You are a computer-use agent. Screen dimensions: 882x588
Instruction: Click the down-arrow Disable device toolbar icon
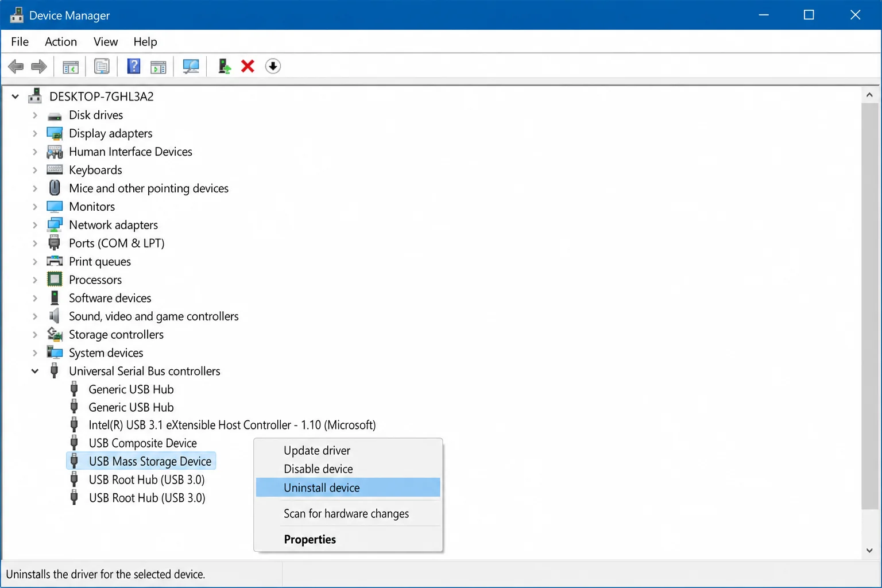(x=273, y=67)
